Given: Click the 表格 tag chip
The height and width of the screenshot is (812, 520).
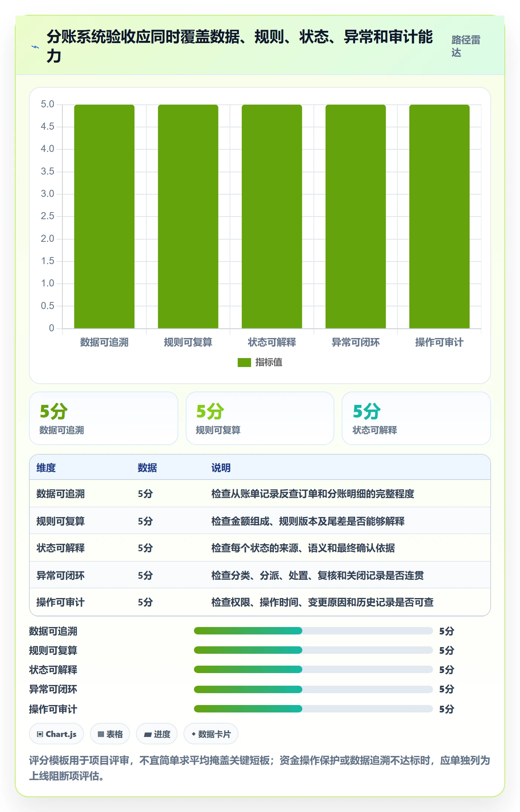Looking at the screenshot, I should click(110, 734).
